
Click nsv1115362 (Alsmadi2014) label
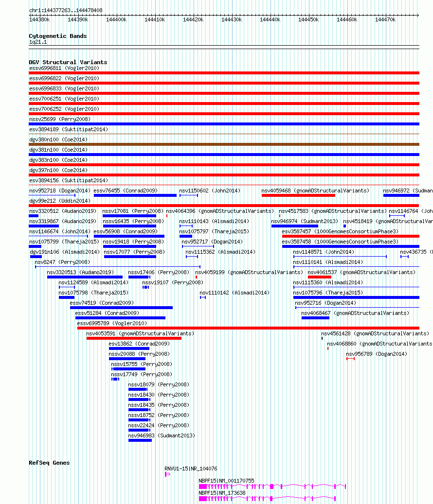220,252
